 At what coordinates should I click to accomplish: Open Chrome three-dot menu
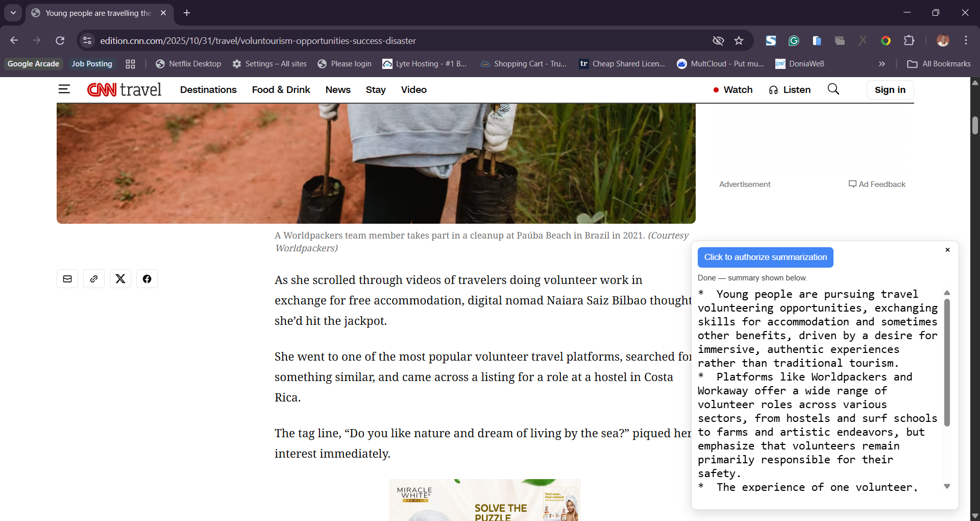[966, 40]
